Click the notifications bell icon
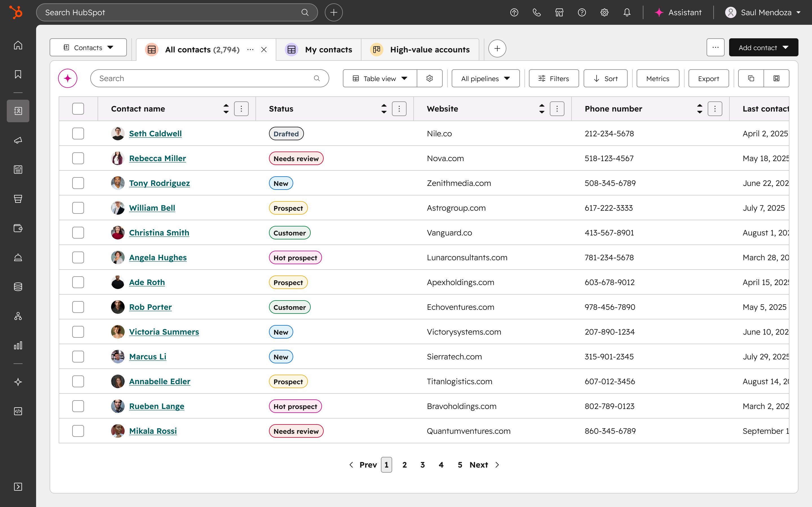 [x=626, y=12]
